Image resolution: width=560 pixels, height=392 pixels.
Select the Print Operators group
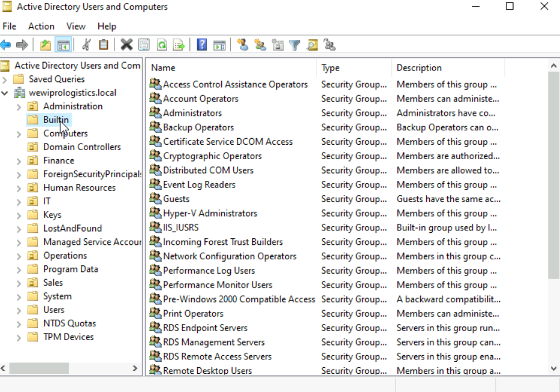pos(193,314)
